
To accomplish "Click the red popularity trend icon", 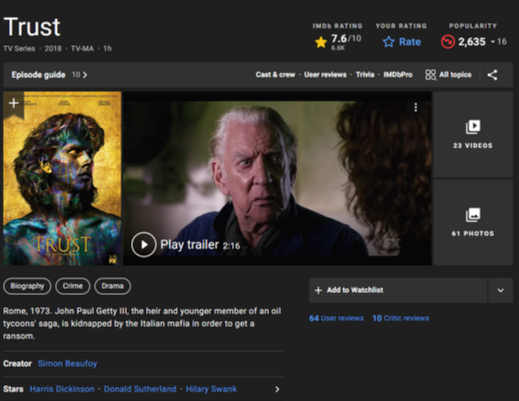I will point(448,42).
